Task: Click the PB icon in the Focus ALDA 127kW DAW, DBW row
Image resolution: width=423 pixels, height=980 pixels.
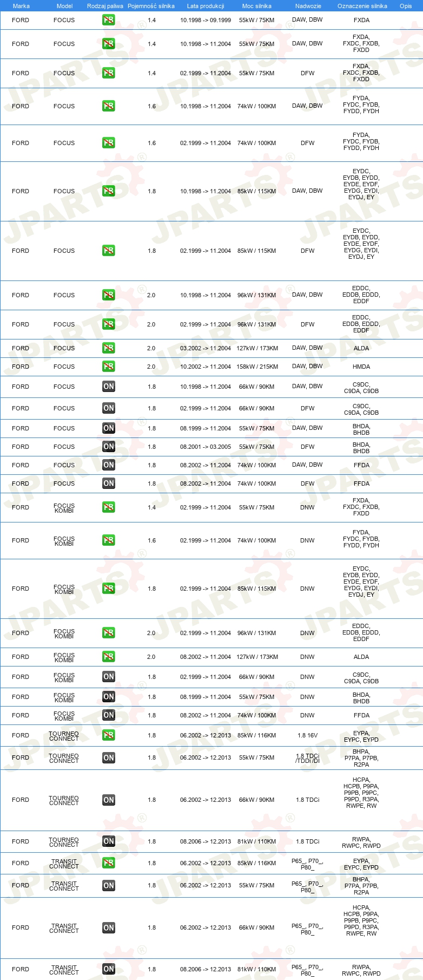Action: (109, 348)
